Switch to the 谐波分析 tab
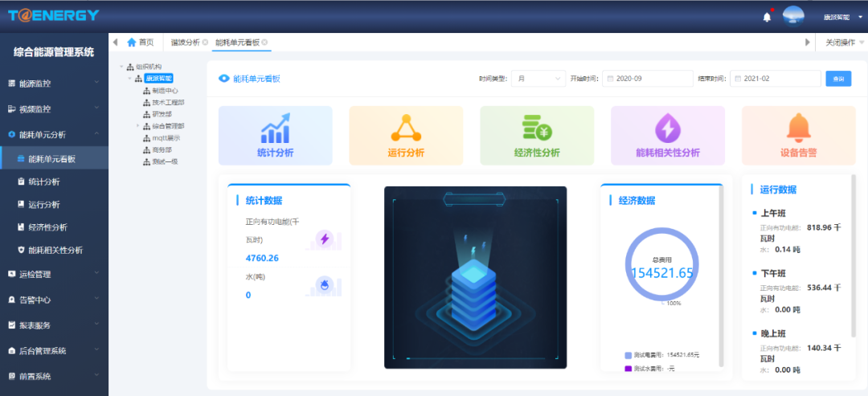The width and height of the screenshot is (868, 396). (185, 42)
